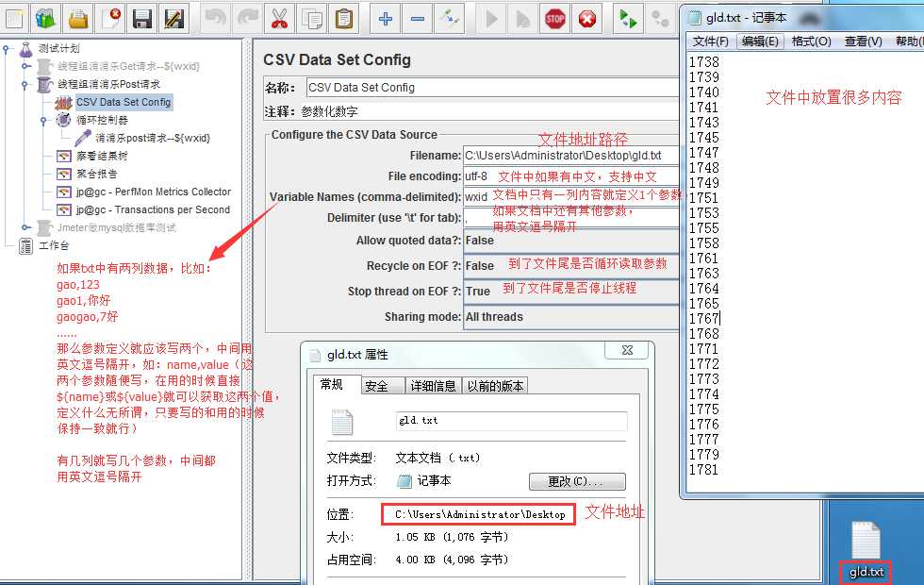Open the Sharing mode dropdown
Viewport: 924px width, 585px height.
coord(571,317)
